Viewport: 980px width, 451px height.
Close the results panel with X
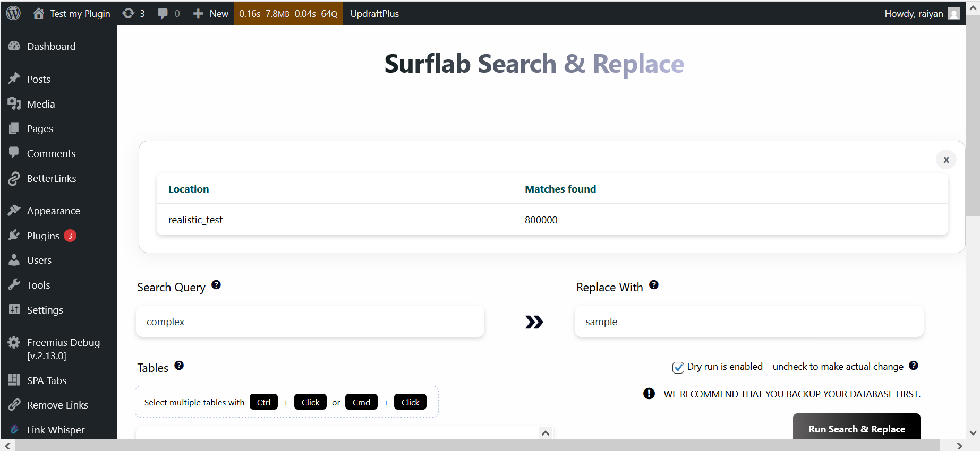[x=946, y=160]
